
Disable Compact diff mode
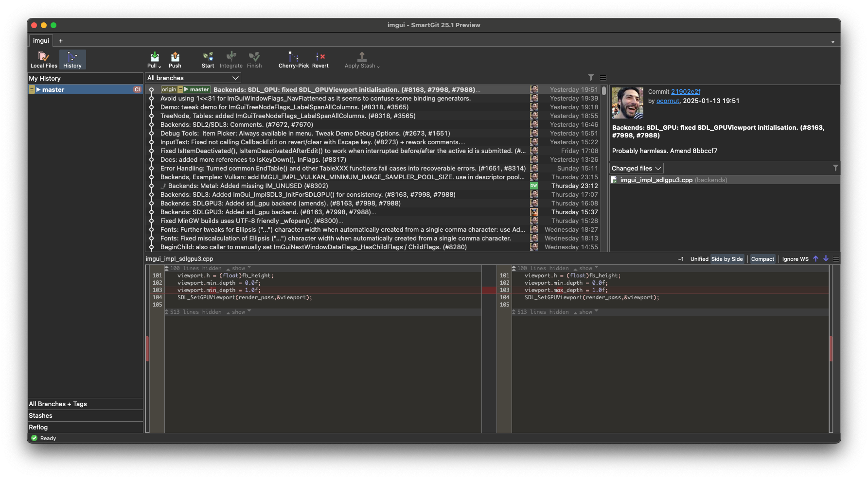point(762,259)
